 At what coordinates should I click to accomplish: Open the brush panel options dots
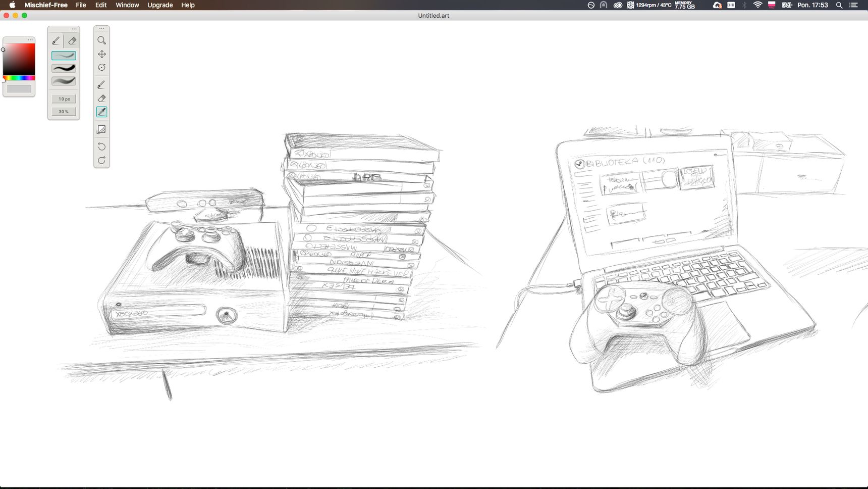(74, 29)
